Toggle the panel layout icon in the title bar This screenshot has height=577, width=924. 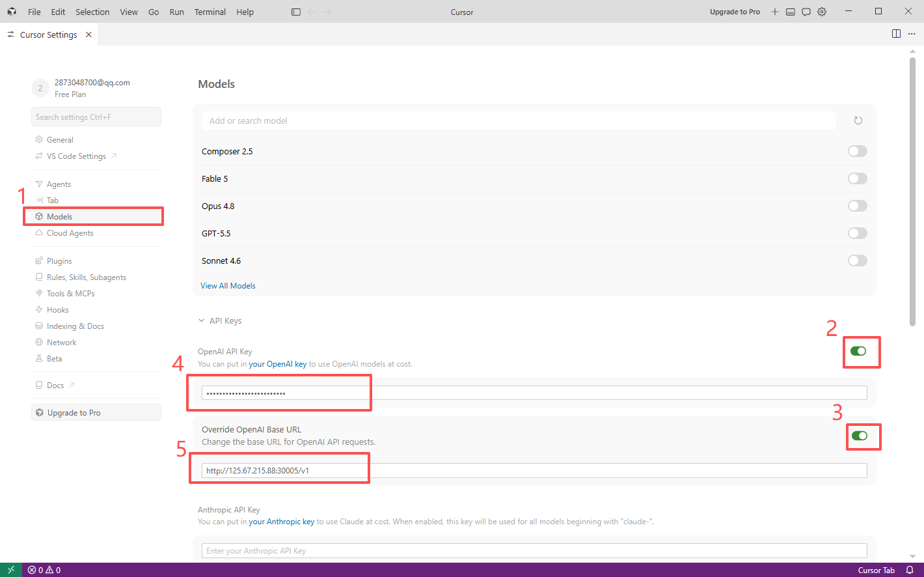[791, 12]
